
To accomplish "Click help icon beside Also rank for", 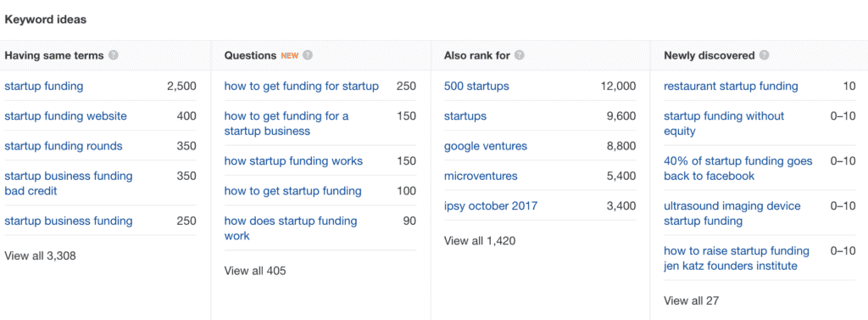I will pyautogui.click(x=520, y=55).
